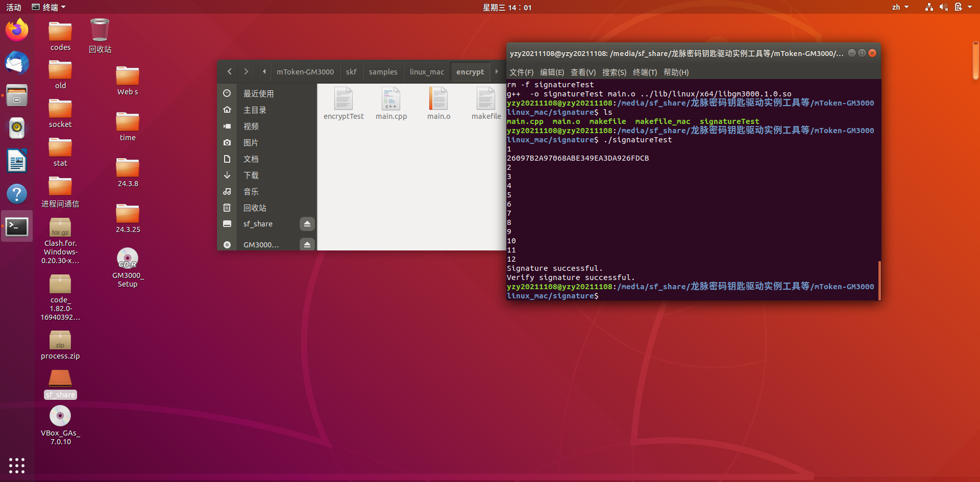Open Firefox from the dock

coord(17,30)
